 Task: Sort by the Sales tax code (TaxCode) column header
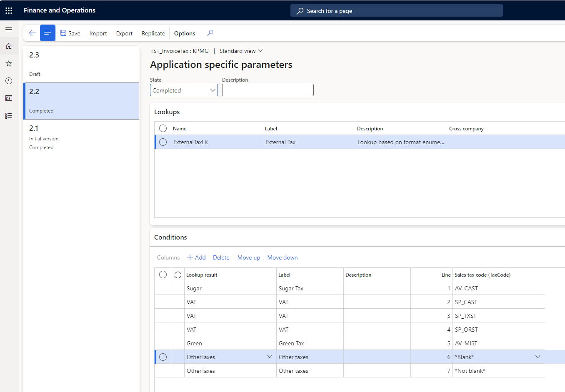tap(482, 275)
